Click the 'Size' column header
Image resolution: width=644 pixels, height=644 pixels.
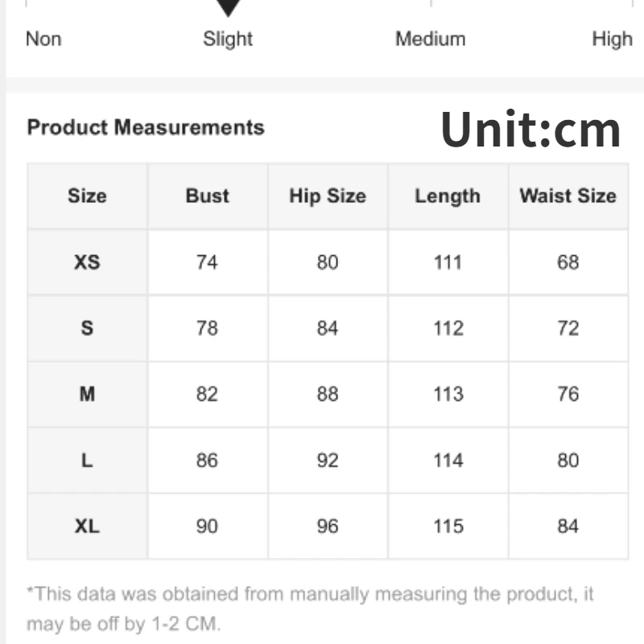(x=87, y=196)
